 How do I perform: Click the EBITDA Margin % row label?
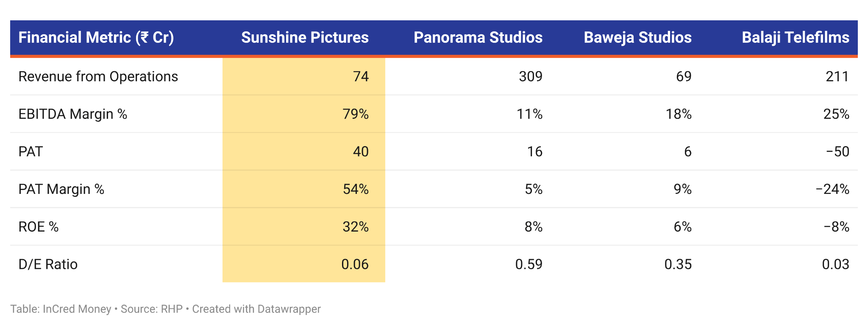click(x=73, y=114)
